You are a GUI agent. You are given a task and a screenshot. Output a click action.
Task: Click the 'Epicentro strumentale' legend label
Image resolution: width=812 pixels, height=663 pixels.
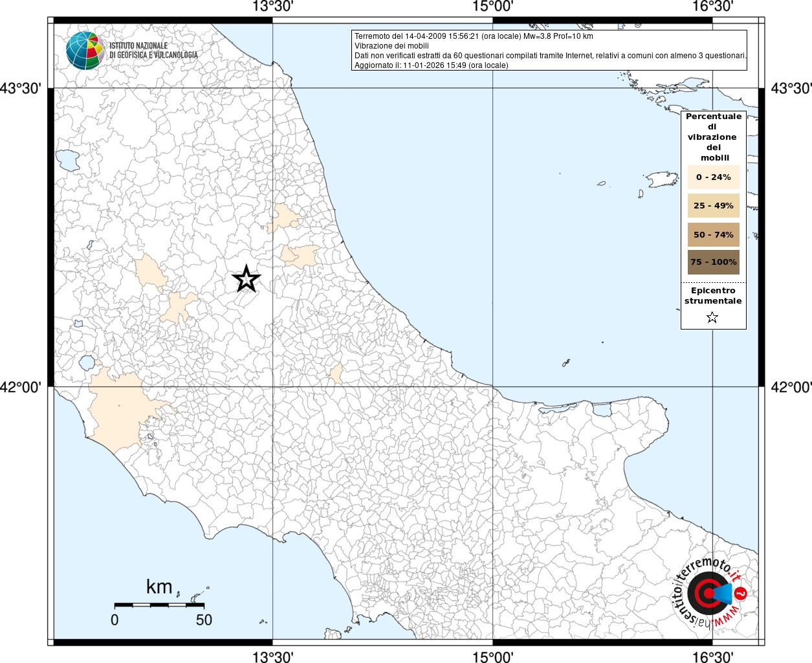[713, 296]
